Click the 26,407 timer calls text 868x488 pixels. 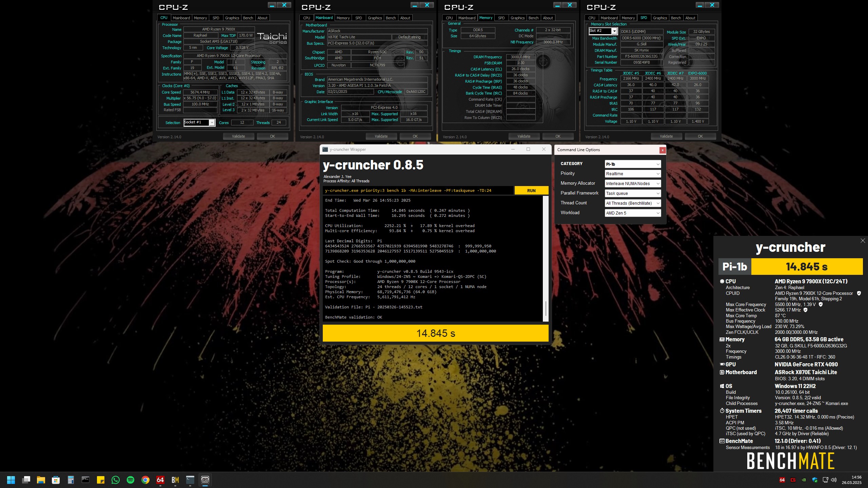click(x=796, y=411)
